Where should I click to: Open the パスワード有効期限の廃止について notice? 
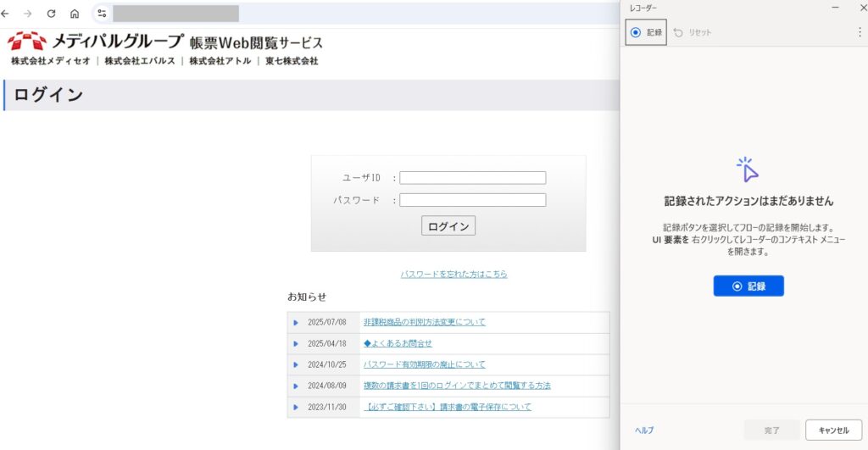(x=424, y=364)
